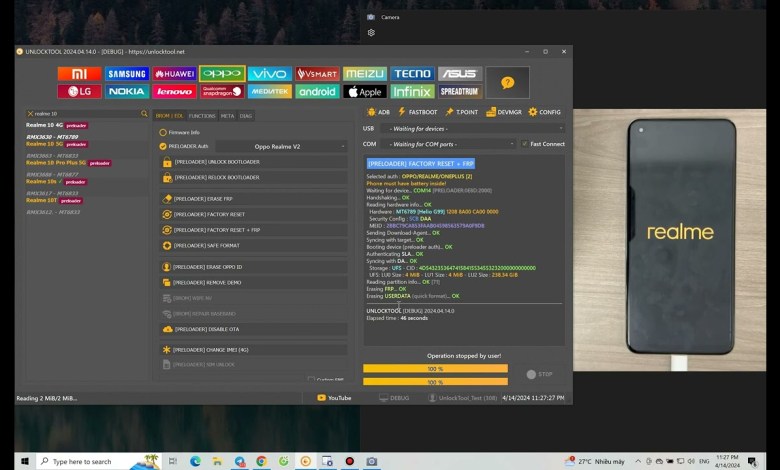Click [PRELOADER] FACTORY RESET + FRP button

coord(254,230)
